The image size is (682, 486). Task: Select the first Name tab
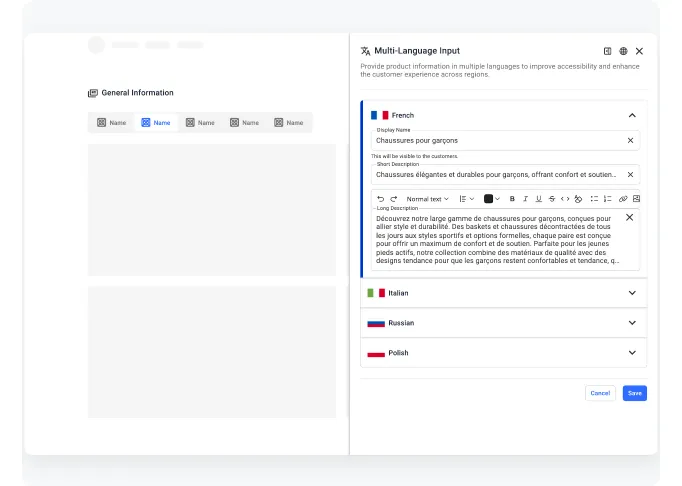coord(112,123)
